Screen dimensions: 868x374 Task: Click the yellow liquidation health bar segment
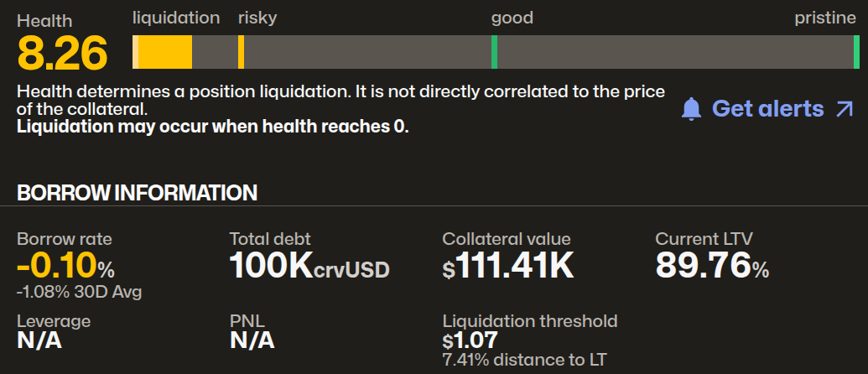tap(164, 52)
